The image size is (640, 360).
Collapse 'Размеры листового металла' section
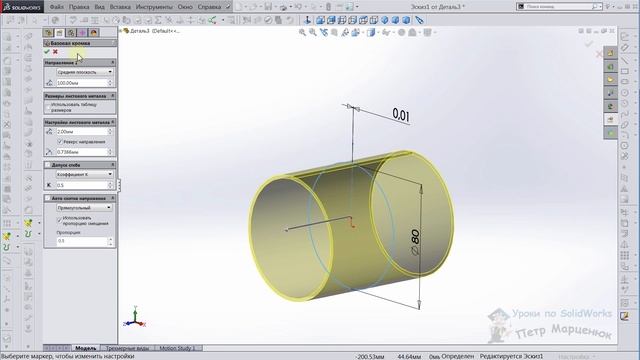point(113,96)
